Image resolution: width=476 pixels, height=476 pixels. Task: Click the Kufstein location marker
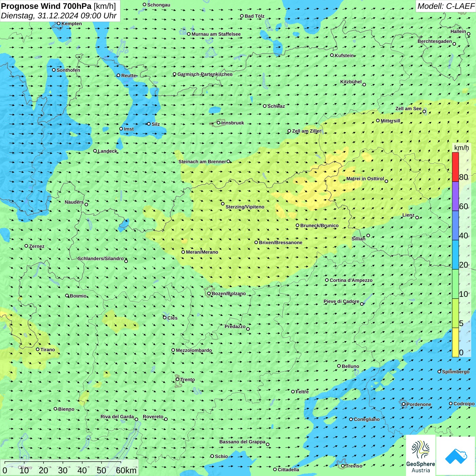332,55
